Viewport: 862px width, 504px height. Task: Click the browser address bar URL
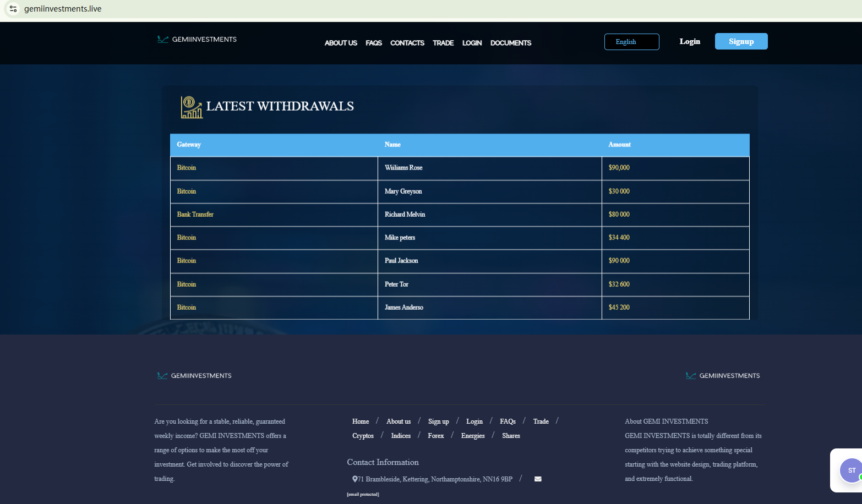pyautogui.click(x=63, y=9)
